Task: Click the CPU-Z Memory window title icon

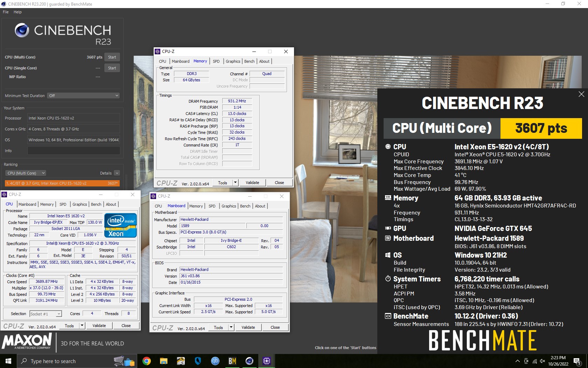Action: (x=158, y=52)
